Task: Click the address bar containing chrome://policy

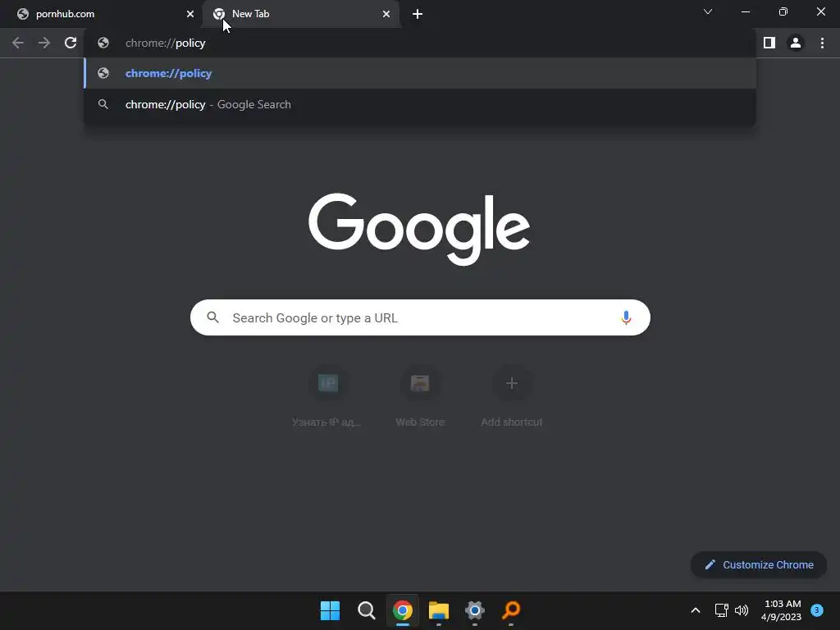Action: pos(420,43)
